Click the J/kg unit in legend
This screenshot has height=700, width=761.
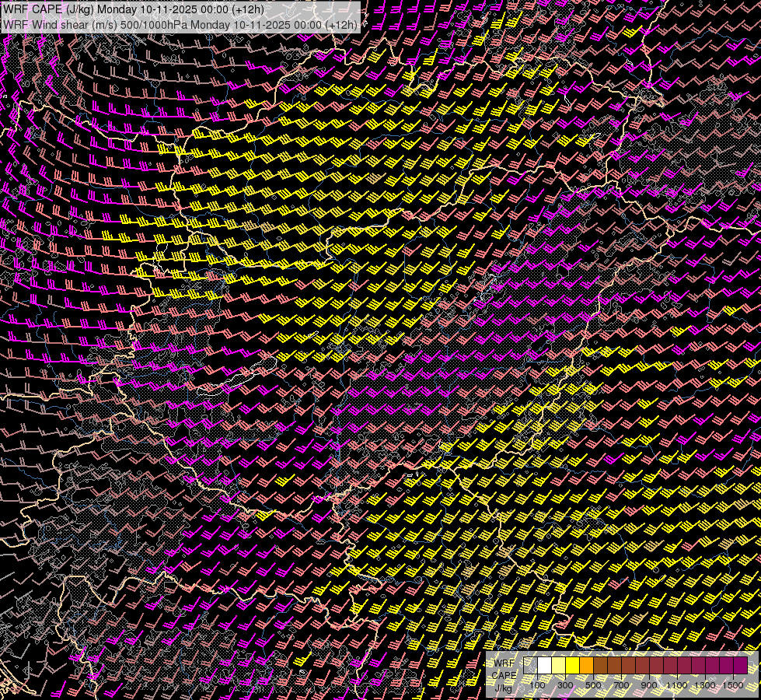[x=504, y=687]
